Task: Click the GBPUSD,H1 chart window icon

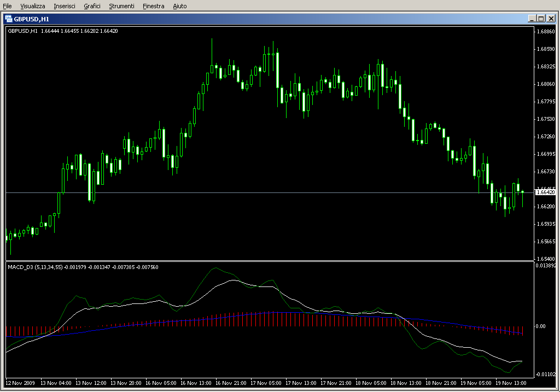Action: [x=9, y=18]
